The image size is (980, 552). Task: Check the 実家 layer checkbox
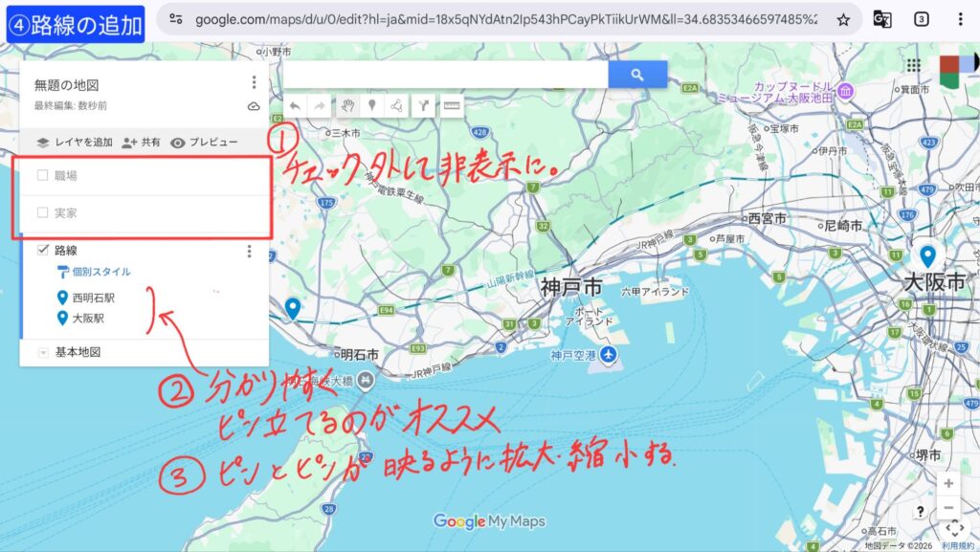coord(42,211)
